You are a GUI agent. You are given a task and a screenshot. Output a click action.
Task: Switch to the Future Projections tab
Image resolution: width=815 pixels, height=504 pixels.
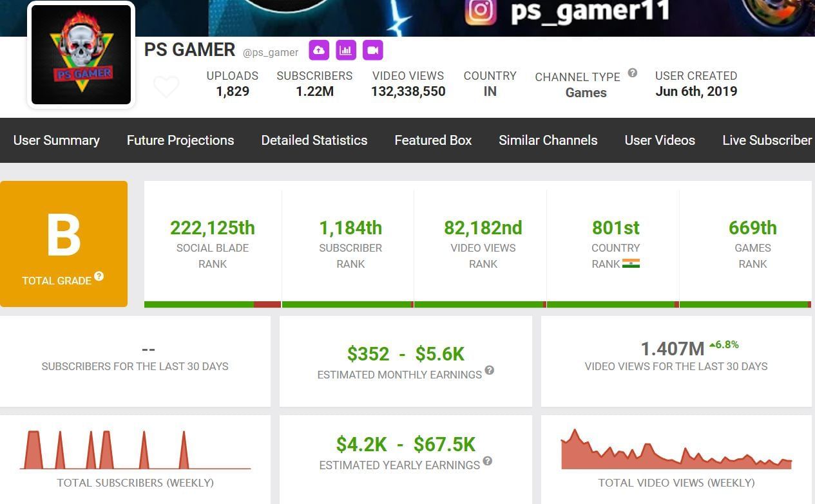pyautogui.click(x=180, y=140)
